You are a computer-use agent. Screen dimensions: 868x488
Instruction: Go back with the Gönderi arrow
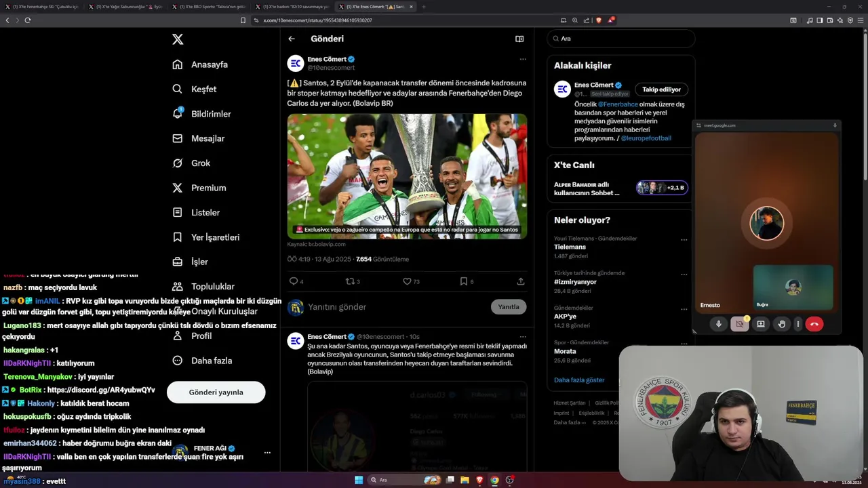coord(292,39)
